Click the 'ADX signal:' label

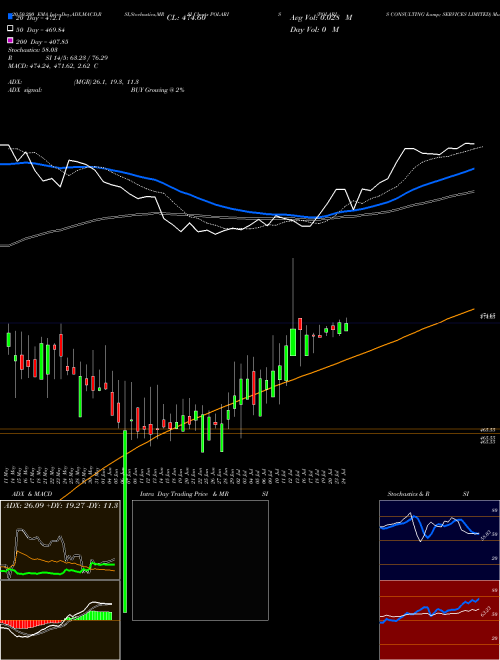click(25, 90)
